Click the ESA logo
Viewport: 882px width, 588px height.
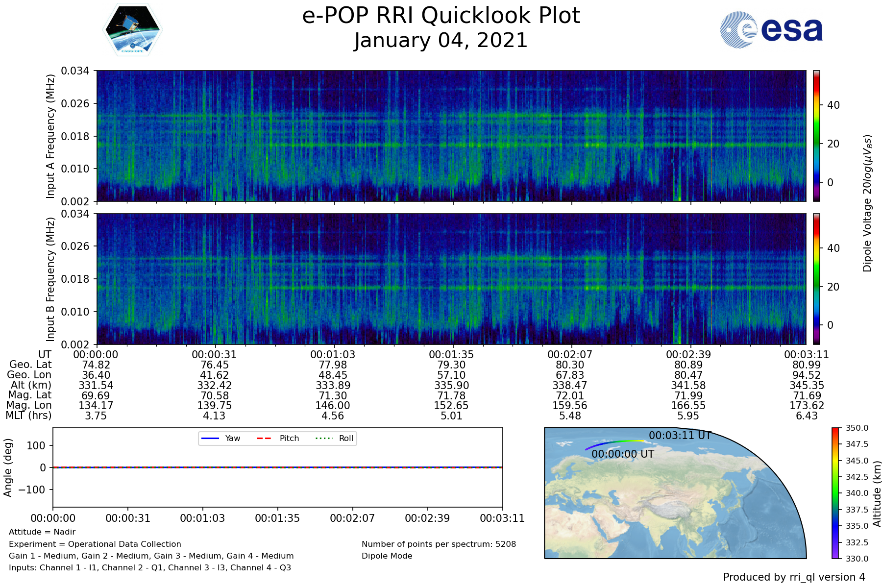pos(771,30)
